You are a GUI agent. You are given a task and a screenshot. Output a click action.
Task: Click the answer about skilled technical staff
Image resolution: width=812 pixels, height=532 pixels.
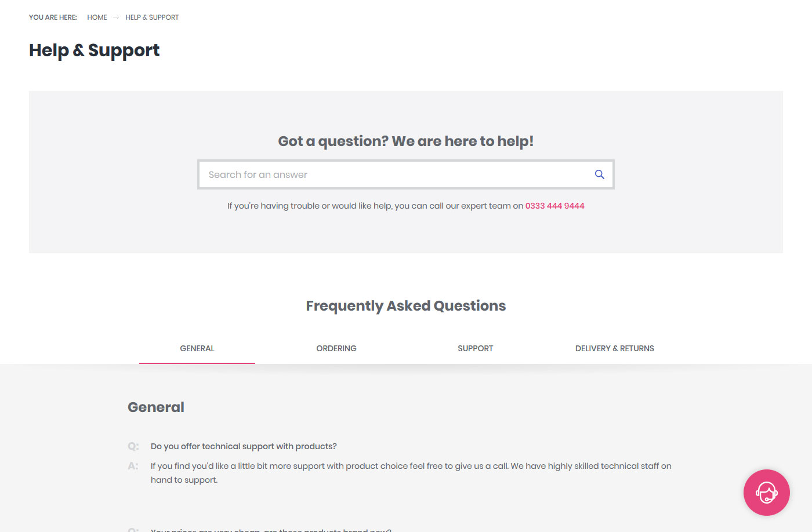coord(411,473)
